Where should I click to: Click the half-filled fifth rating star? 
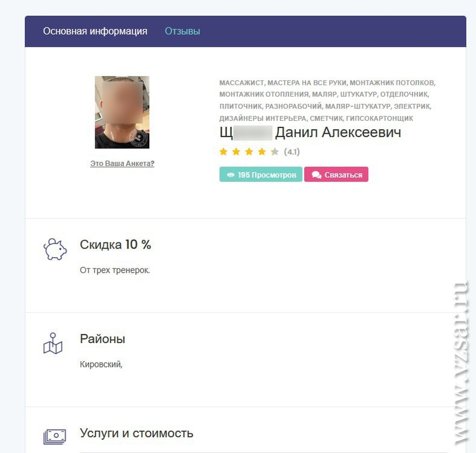tap(275, 151)
